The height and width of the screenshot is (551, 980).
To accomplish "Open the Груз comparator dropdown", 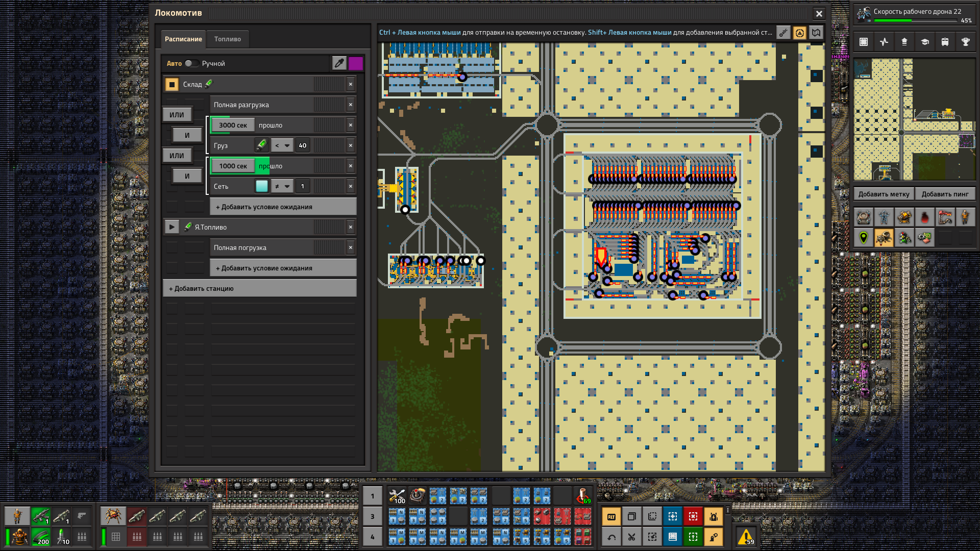I will tap(282, 145).
